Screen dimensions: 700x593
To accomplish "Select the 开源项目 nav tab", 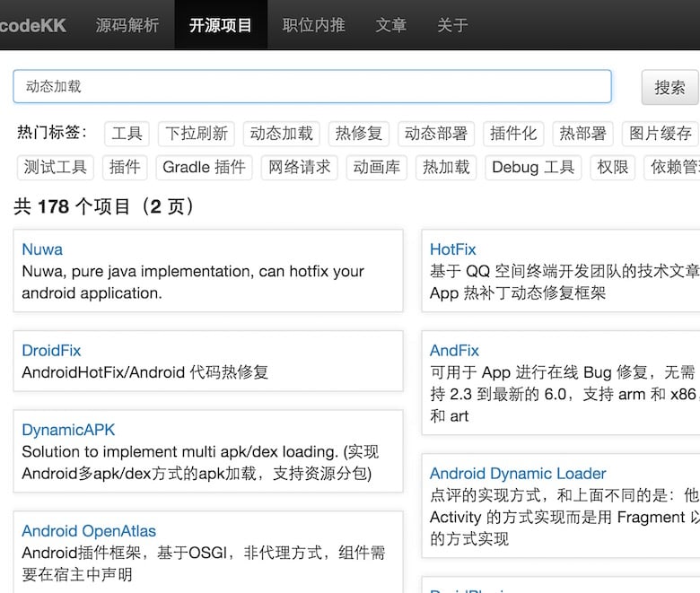I will (221, 25).
